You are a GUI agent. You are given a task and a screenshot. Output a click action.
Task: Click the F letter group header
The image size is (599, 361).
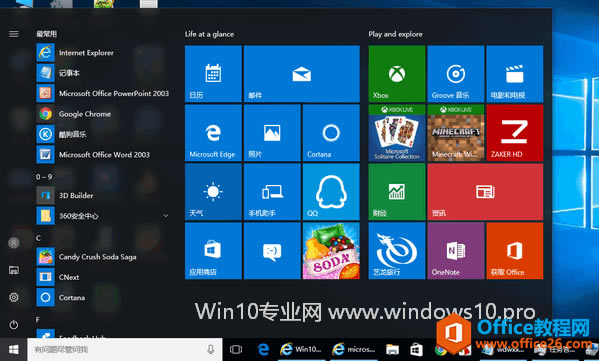pos(38,319)
